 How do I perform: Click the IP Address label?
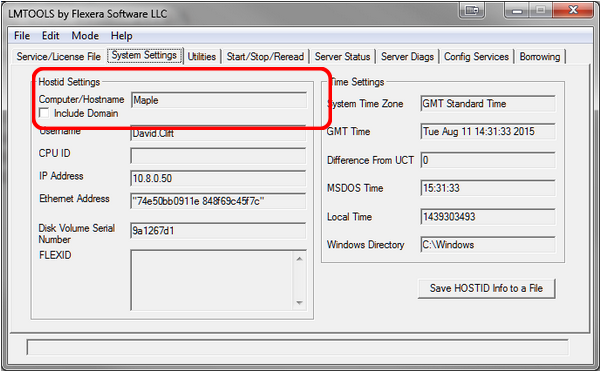pyautogui.click(x=61, y=176)
